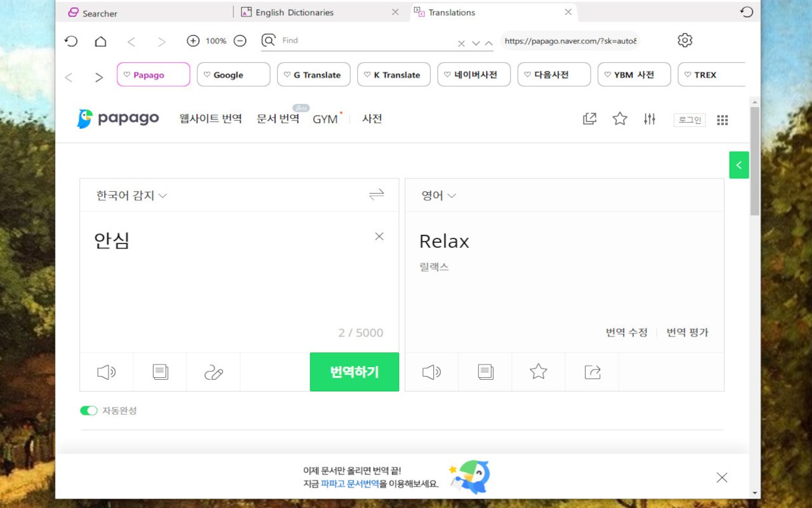This screenshot has height=508, width=812.
Task: Select Papago bookmark button
Action: 154,74
